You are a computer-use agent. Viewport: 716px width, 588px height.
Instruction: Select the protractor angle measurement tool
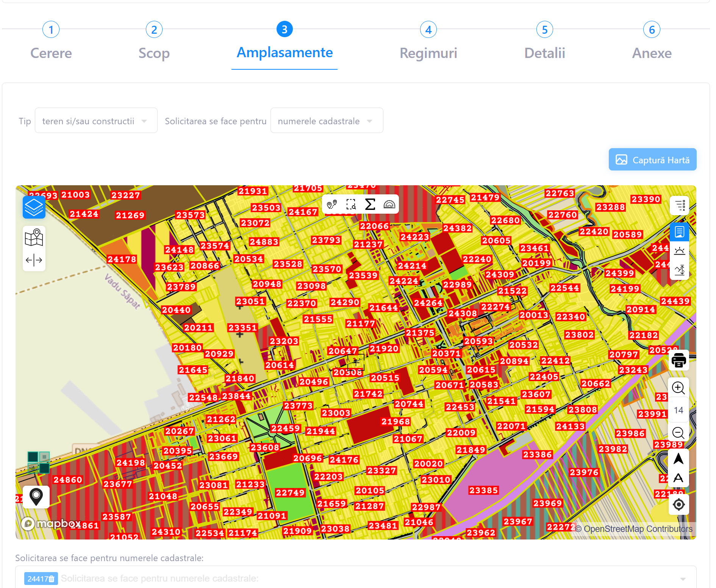point(389,205)
